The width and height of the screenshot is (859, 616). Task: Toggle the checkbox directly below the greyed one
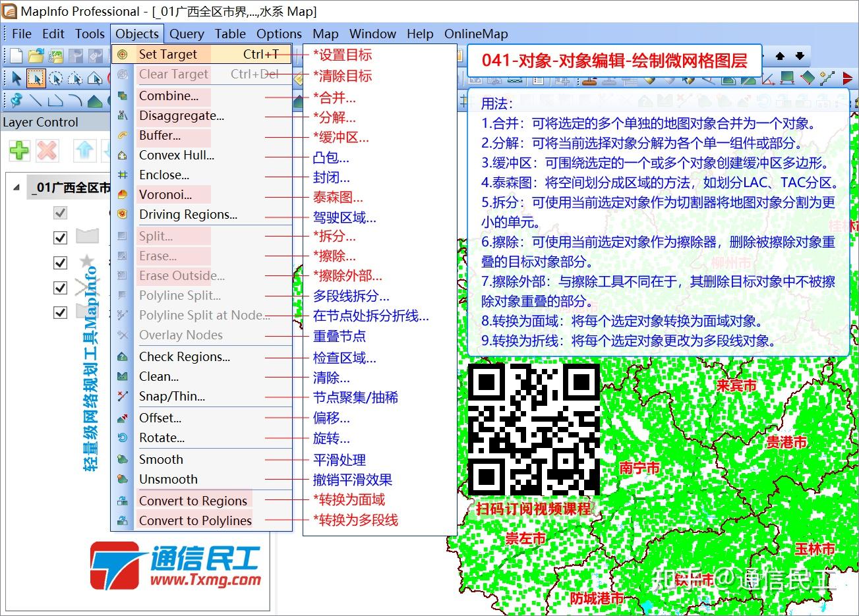(x=60, y=237)
